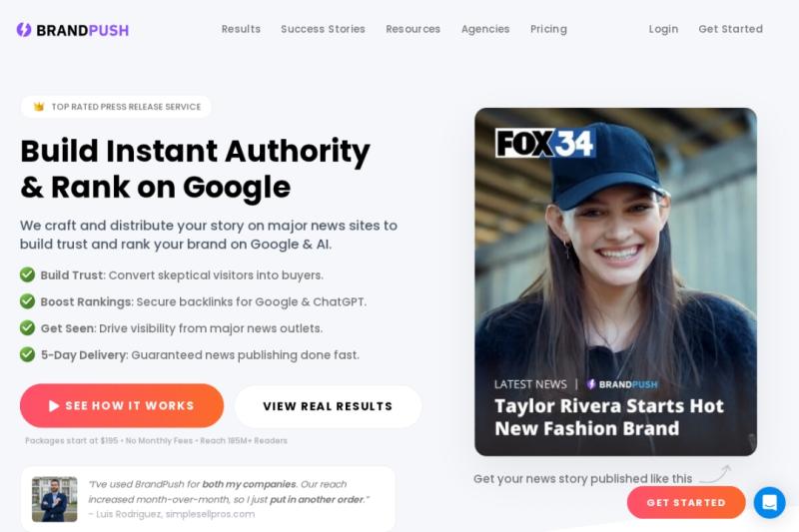Click the BrandPush lightning logo icon
This screenshot has height=532, width=799.
point(24,30)
